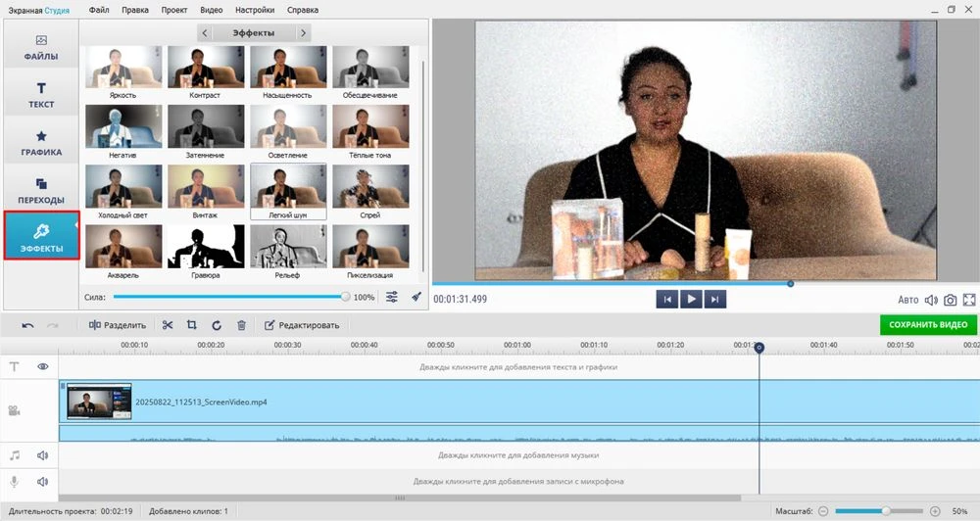Select the crop tool icon
This screenshot has width=980, height=521.
191,325
